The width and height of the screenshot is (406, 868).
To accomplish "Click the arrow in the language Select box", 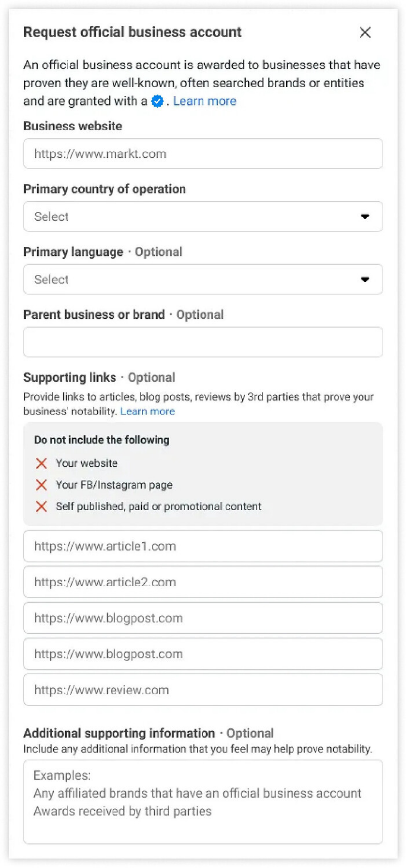I will [x=365, y=280].
